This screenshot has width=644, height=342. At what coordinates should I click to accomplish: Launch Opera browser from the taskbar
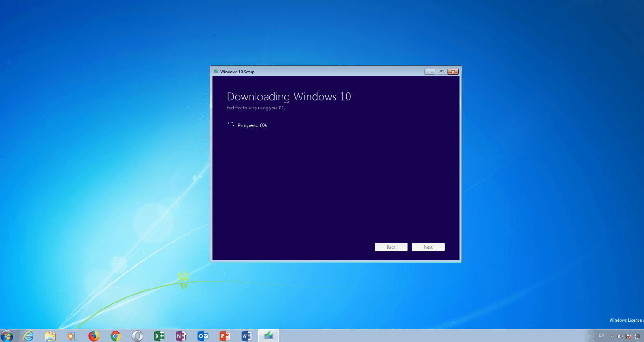point(137,335)
